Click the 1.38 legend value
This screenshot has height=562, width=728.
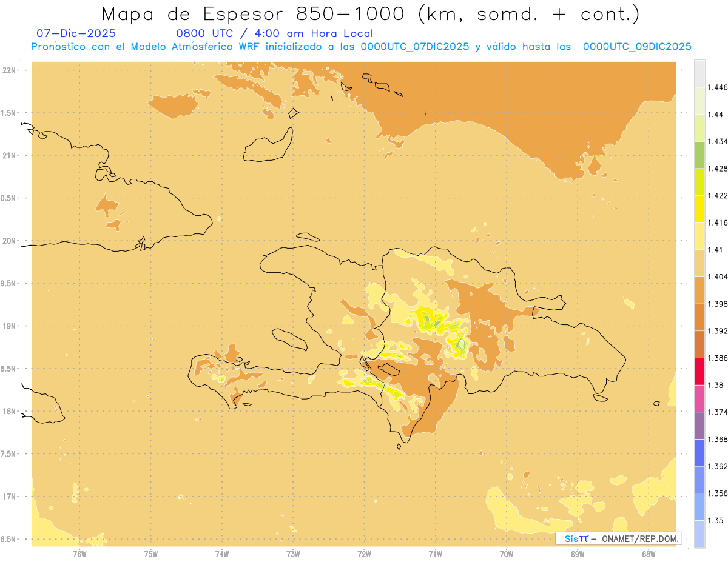716,385
